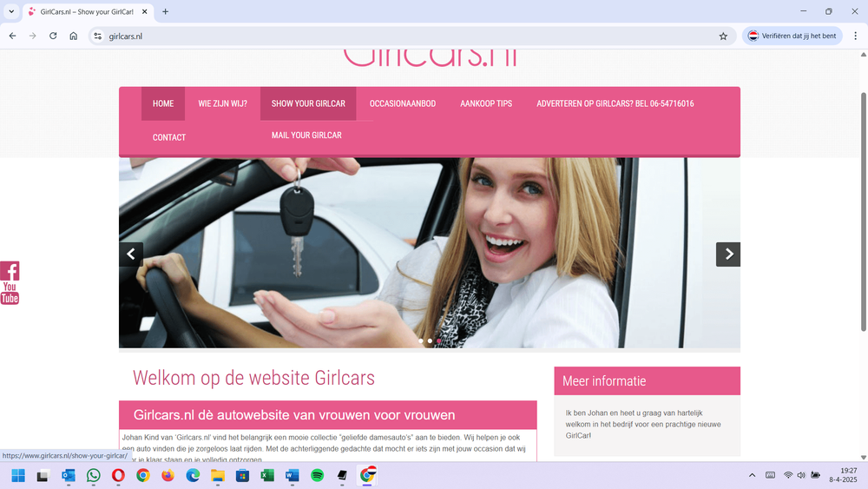Open the YouTube icon on the left edge
Screen dimensions: 868x489
10,294
